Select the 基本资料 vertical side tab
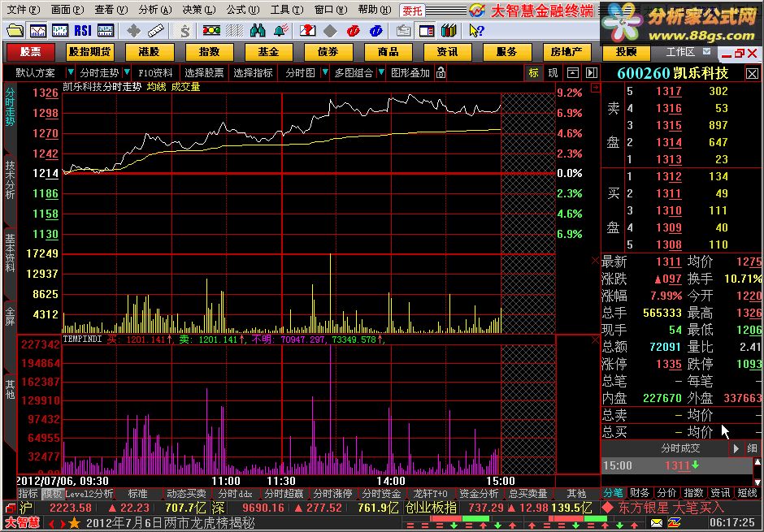The image size is (764, 532). 10,253
